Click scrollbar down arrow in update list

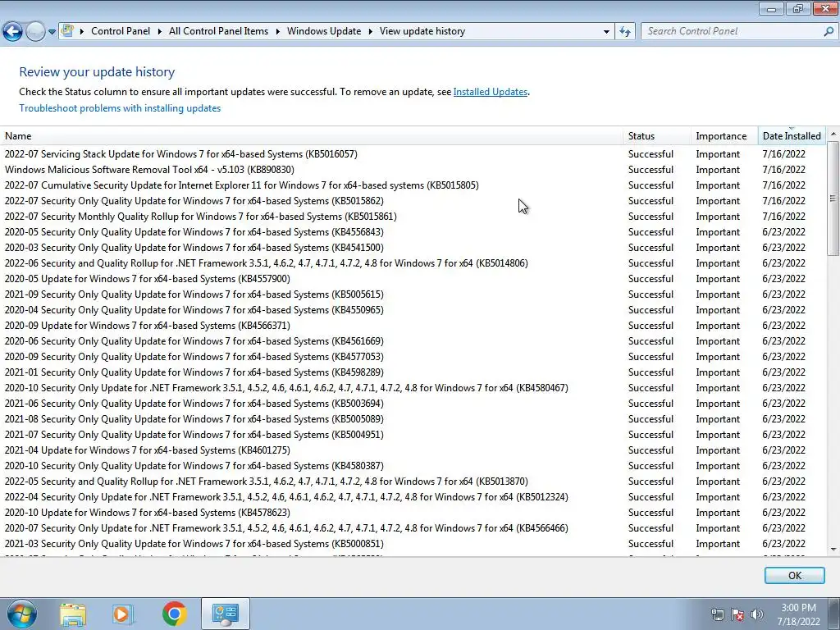click(x=833, y=549)
